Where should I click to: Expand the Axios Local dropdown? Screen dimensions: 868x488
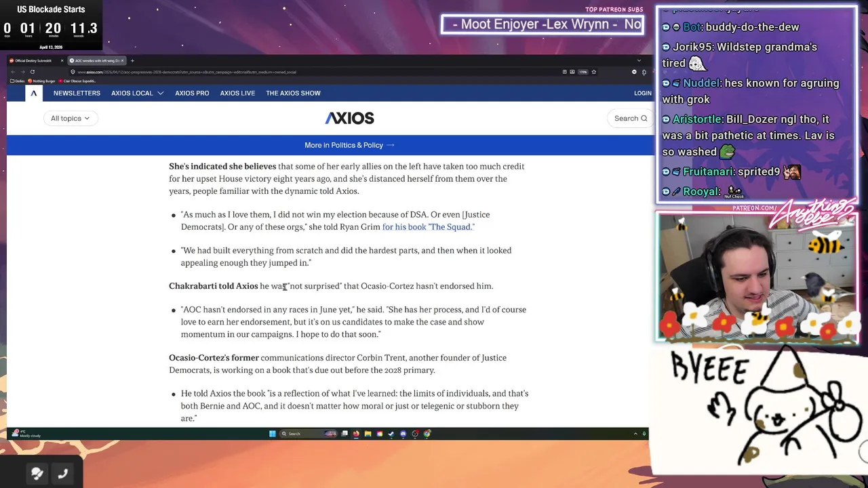137,93
